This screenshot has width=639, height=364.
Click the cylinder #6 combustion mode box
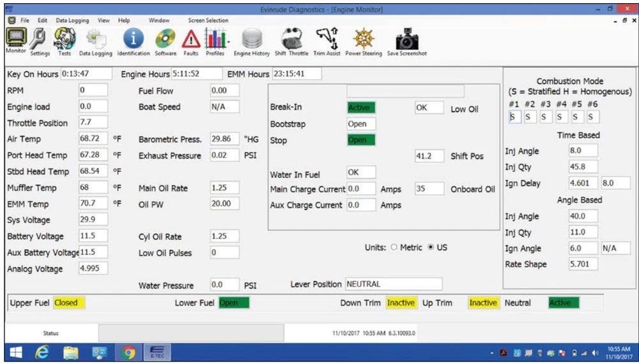click(592, 117)
